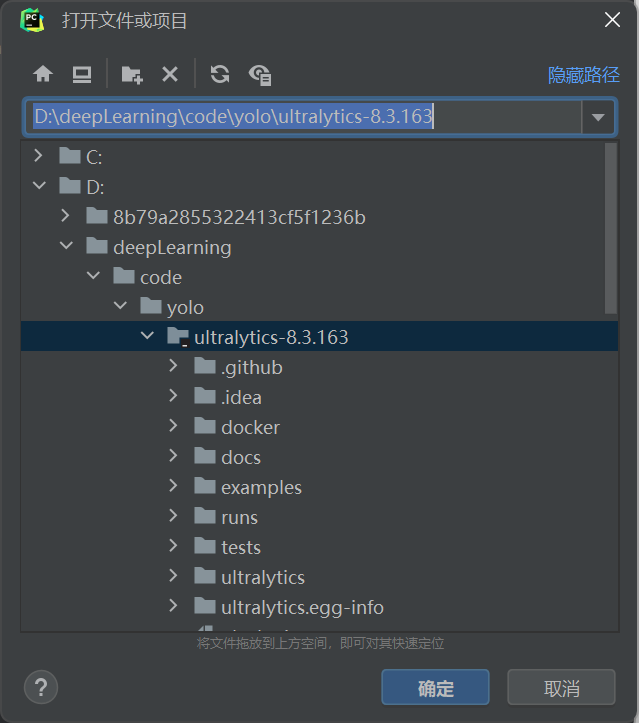Viewport: 639px width, 723px height.
Task: Collapse the deepLearning folder
Action: point(66,246)
